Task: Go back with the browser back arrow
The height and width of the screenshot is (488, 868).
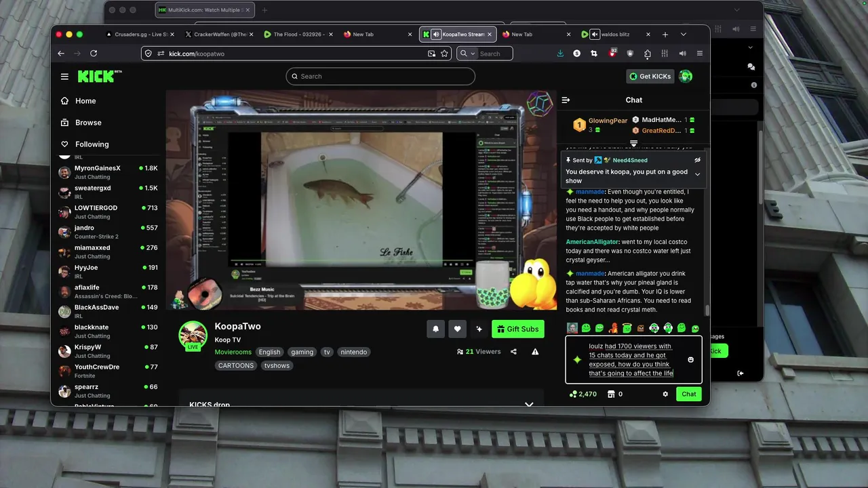Action: [61, 54]
